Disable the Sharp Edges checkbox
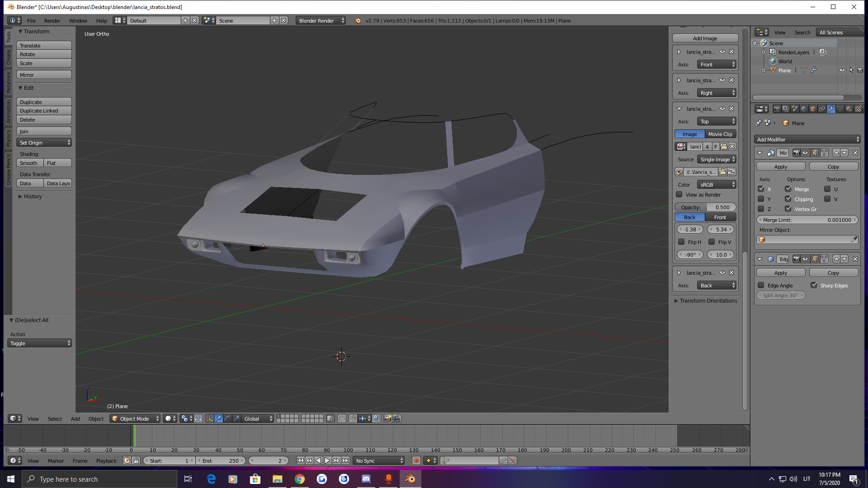 click(x=814, y=286)
